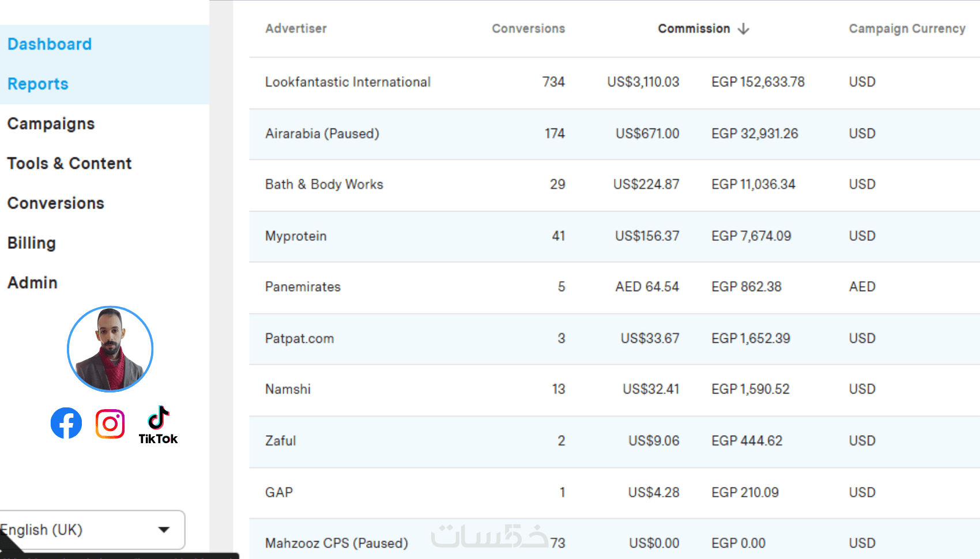
Task: Navigate to Conversions in sidebar
Action: click(x=55, y=203)
